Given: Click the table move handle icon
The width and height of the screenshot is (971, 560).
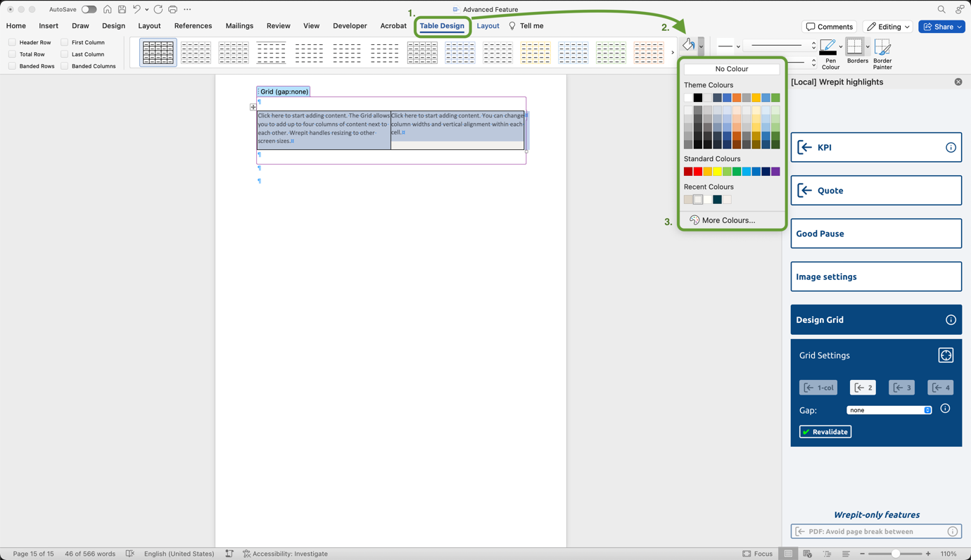Looking at the screenshot, I should [253, 107].
